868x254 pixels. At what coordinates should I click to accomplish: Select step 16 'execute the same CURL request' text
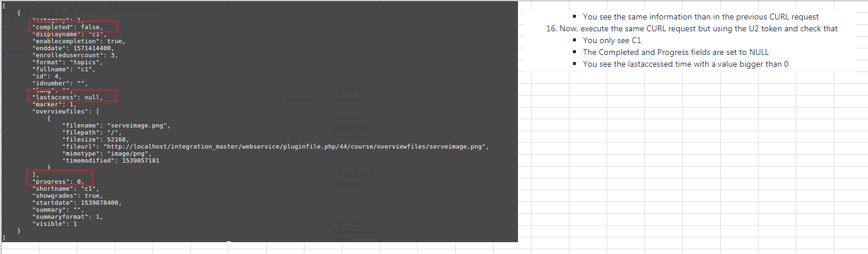(692, 28)
